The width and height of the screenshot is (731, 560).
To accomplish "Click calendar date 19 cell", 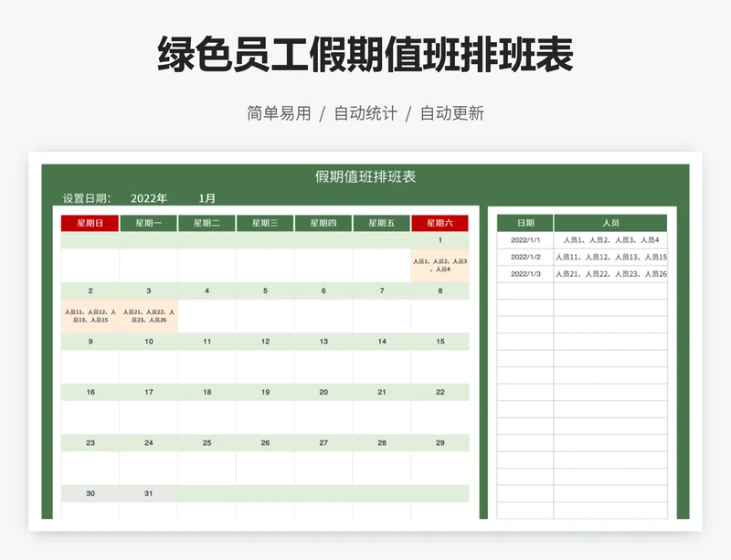I will (x=265, y=393).
